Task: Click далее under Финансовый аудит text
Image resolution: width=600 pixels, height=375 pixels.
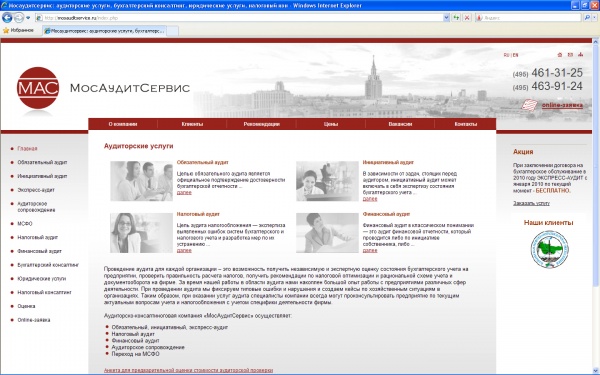Action: [x=370, y=250]
